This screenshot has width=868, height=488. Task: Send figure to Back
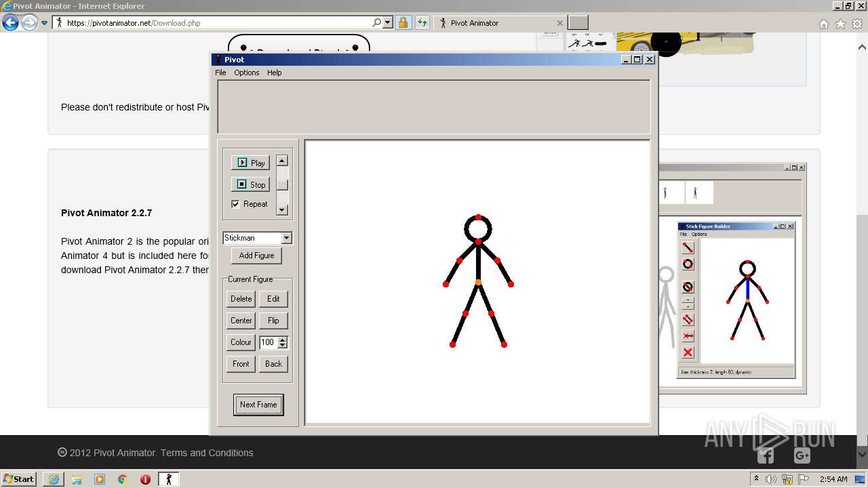(273, 364)
